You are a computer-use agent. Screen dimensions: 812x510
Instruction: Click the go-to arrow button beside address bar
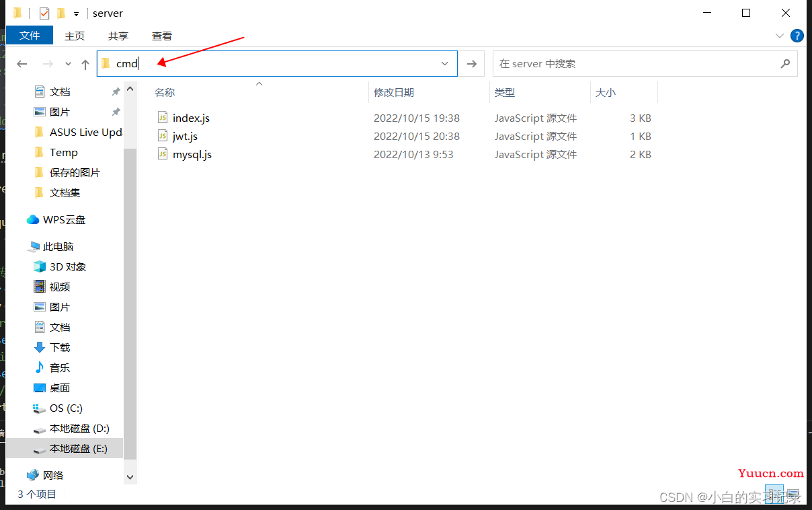click(x=472, y=63)
